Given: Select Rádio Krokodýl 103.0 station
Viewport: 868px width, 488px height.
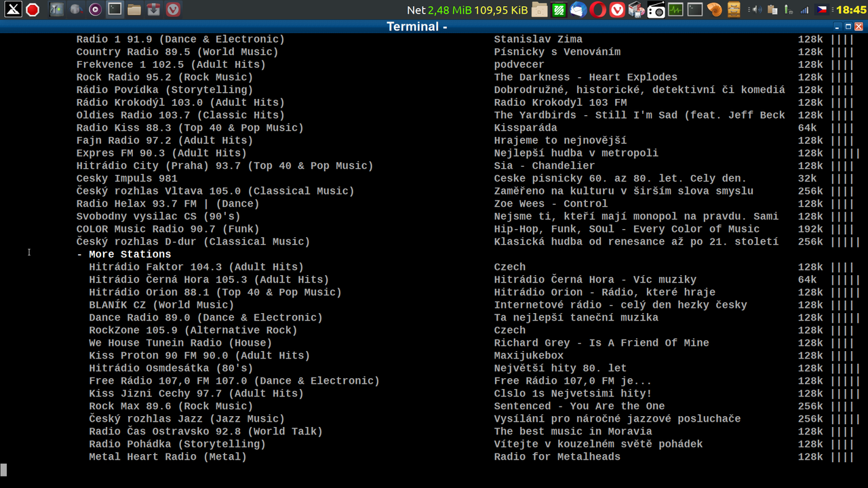Looking at the screenshot, I should [180, 102].
